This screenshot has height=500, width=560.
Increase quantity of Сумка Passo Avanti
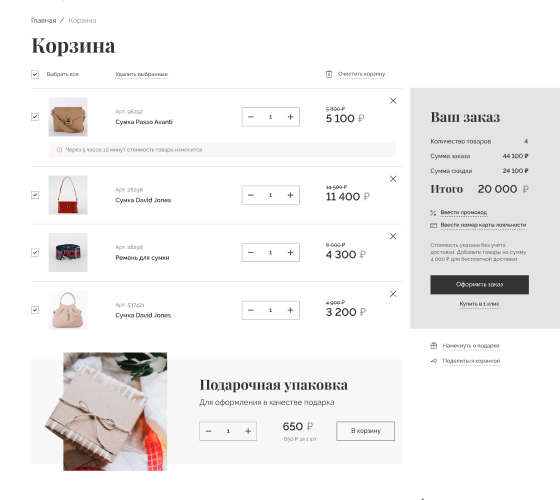pos(290,117)
